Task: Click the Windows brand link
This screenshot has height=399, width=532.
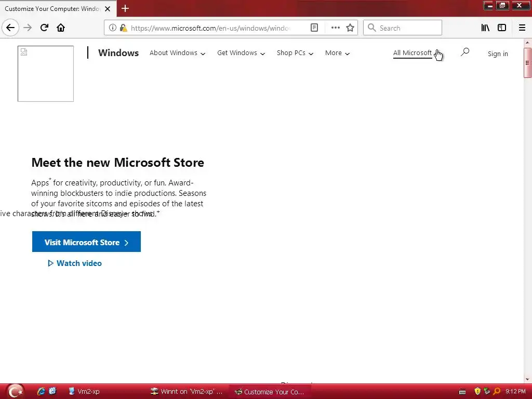Action: pyautogui.click(x=118, y=53)
